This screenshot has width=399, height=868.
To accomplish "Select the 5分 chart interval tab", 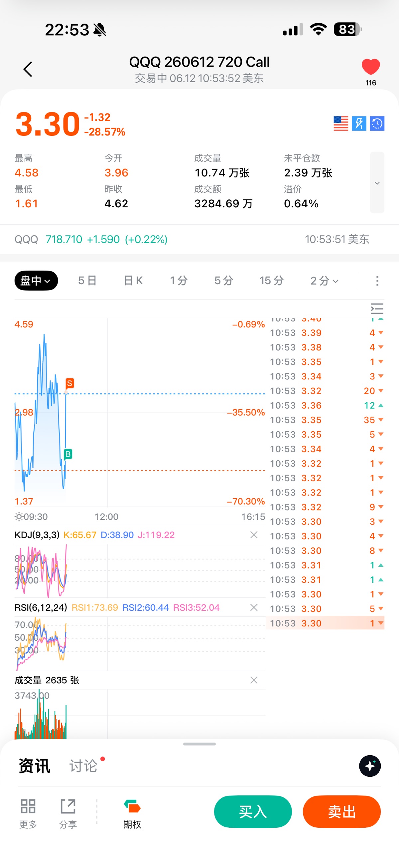I will (x=223, y=280).
